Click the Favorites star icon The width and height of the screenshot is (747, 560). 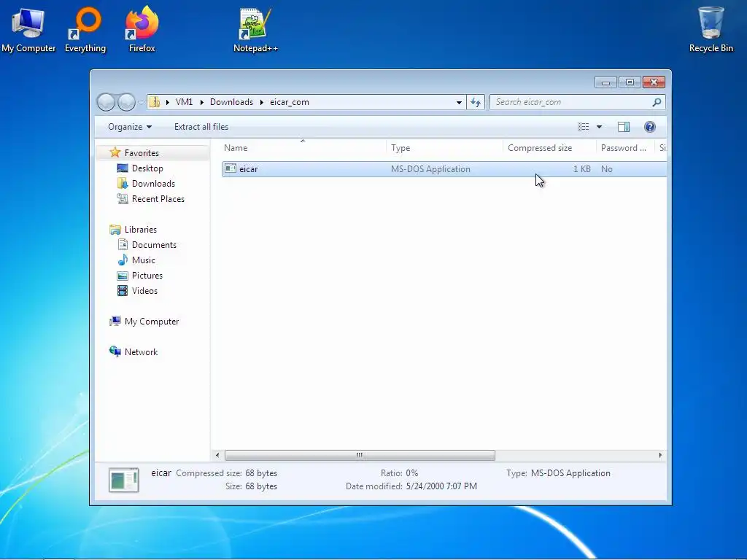[115, 152]
